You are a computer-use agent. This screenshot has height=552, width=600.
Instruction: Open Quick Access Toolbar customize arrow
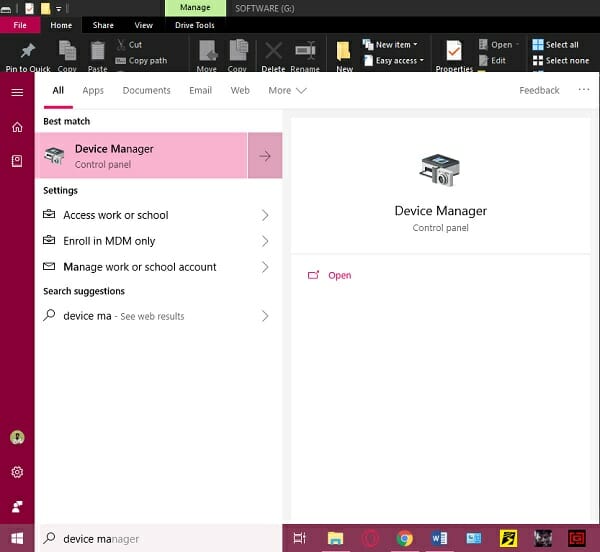point(59,8)
